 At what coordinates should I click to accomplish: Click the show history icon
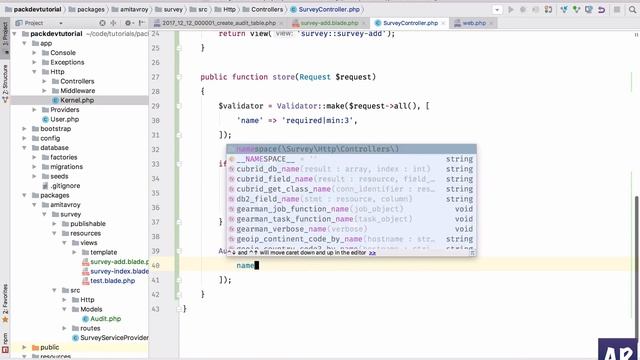click(589, 9)
